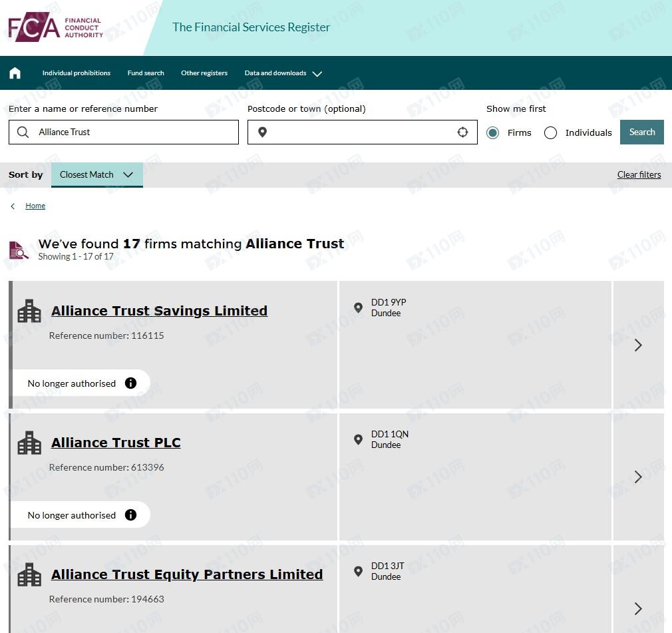The width and height of the screenshot is (672, 633).
Task: Open Alliance Trust Savings Limited link
Action: pyautogui.click(x=159, y=310)
